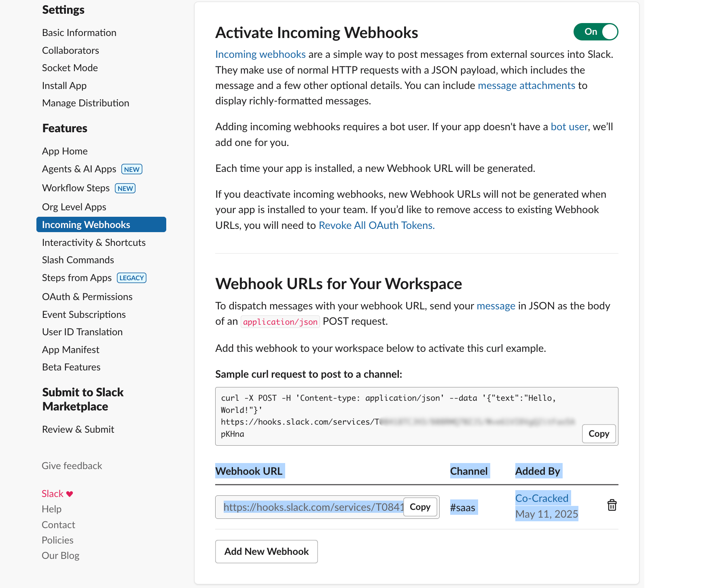The height and width of the screenshot is (588, 703).
Task: Open the message attachments link
Action: click(526, 85)
